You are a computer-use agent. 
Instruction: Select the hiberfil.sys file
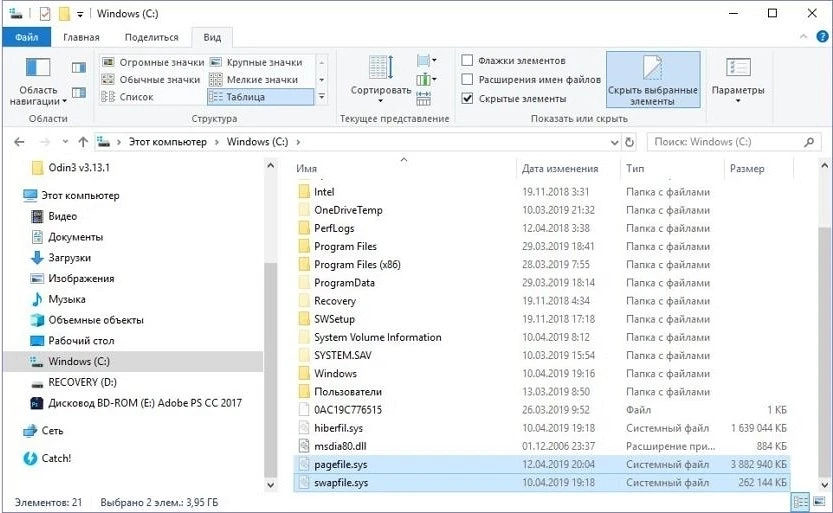click(x=338, y=428)
